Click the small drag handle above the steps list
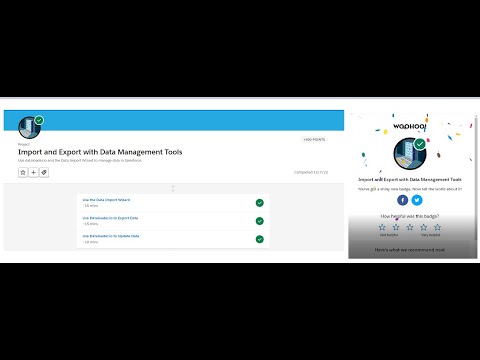Screen dimensions: 480x360 pyautogui.click(x=173, y=188)
